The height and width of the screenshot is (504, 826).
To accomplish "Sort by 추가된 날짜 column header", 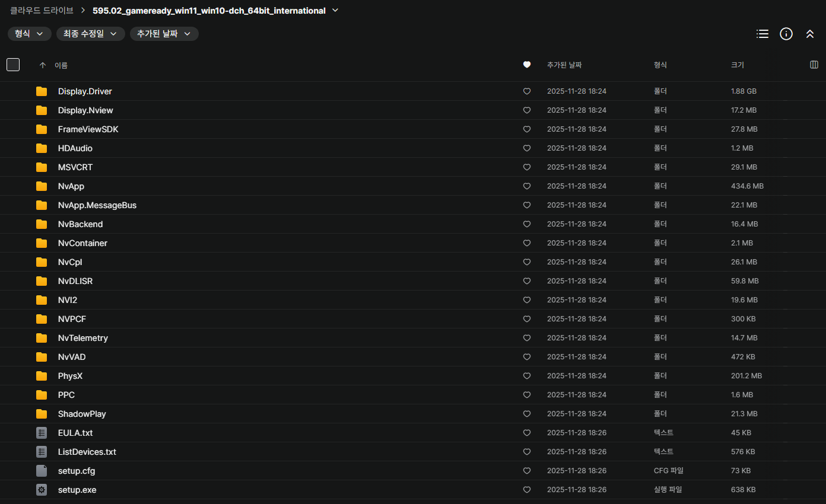I will [564, 65].
